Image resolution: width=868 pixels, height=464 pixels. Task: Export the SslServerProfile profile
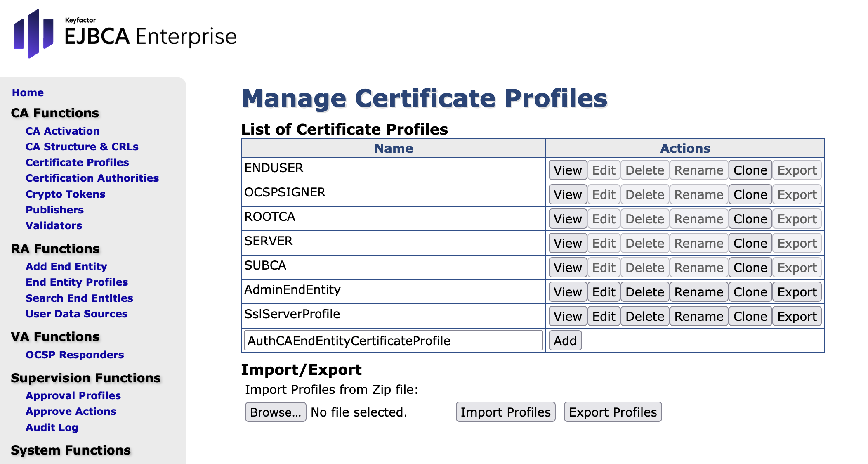[x=797, y=316]
